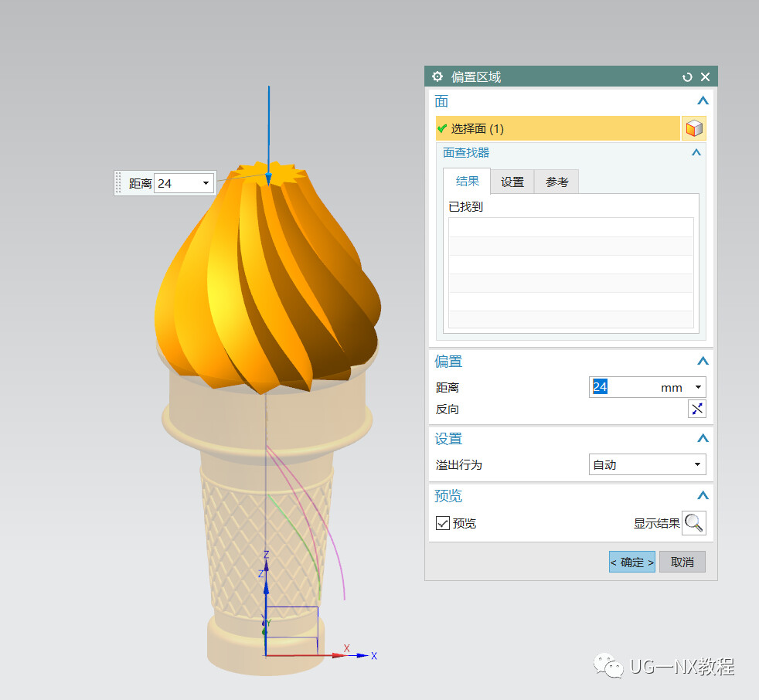Viewport: 759px width, 700px height.
Task: Open the on-screen 距离 dropdown arrow
Action: pyautogui.click(x=206, y=183)
